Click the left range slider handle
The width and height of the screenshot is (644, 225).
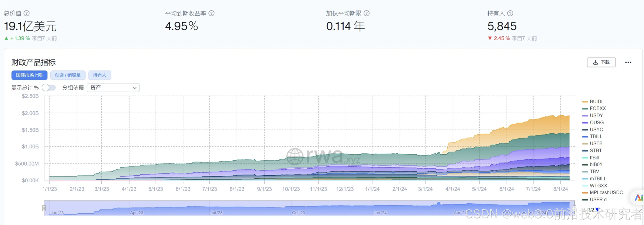click(44, 208)
